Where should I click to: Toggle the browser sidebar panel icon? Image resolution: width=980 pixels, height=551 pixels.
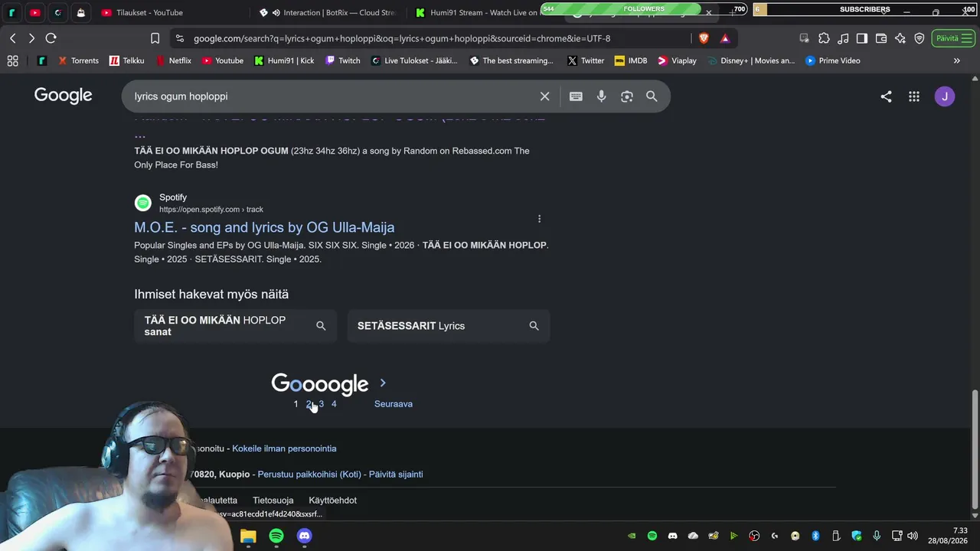pos(862,38)
